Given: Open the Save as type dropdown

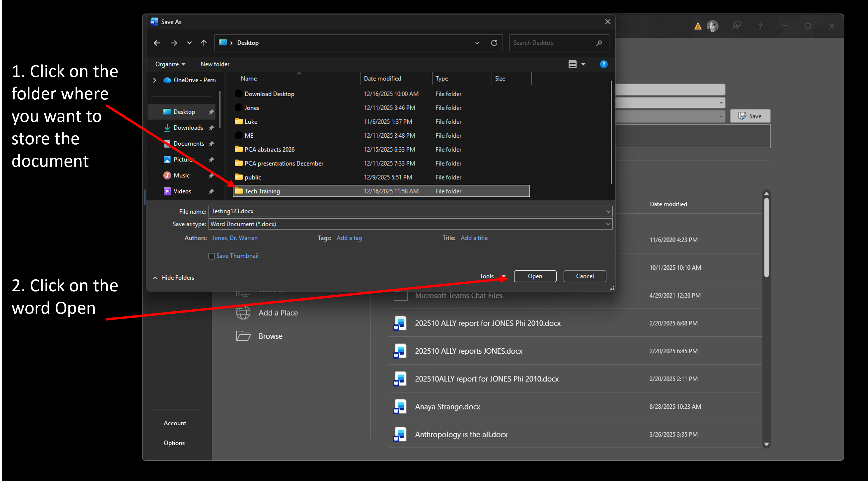Looking at the screenshot, I should [608, 224].
